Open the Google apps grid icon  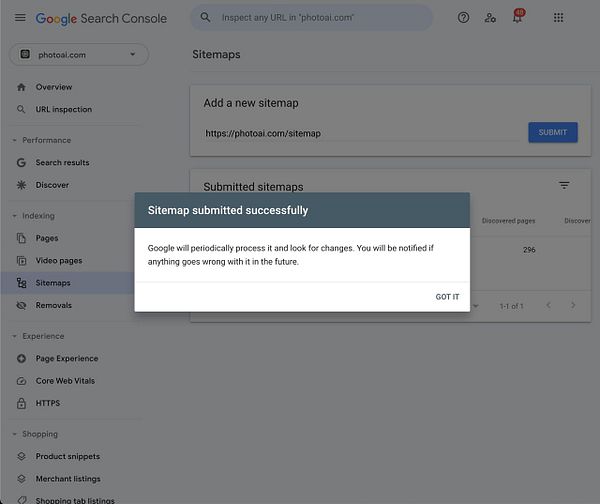click(x=558, y=18)
